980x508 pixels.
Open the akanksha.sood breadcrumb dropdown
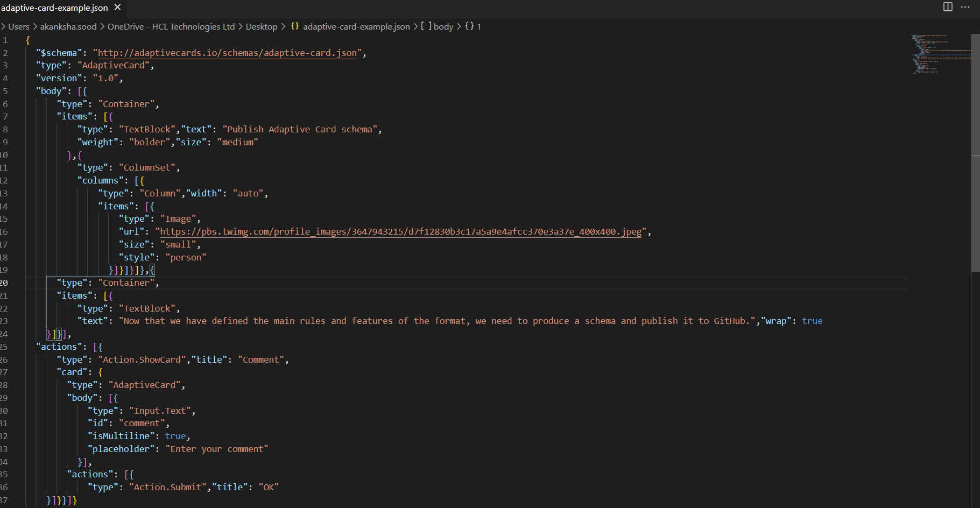[x=68, y=26]
